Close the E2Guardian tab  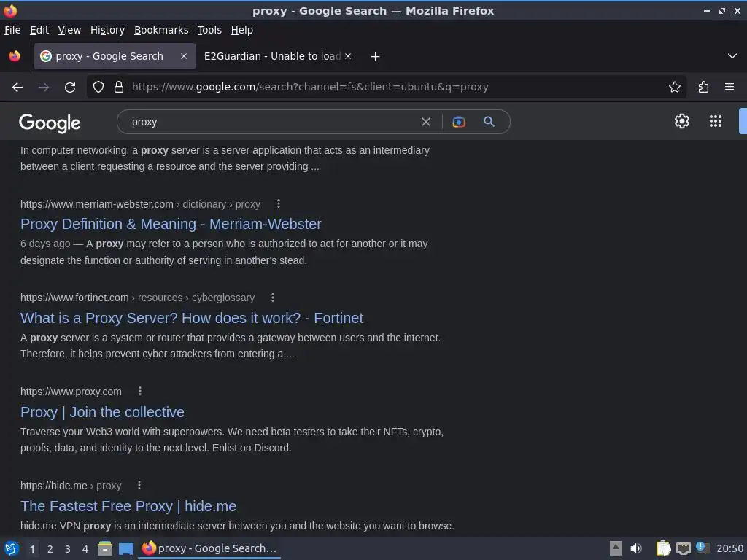pos(348,56)
